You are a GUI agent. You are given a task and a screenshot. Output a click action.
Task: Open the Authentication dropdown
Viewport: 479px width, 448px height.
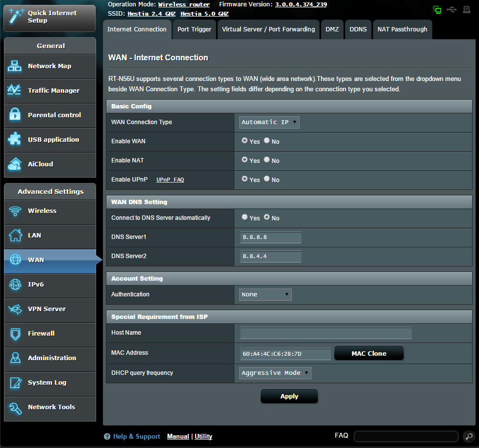(265, 294)
